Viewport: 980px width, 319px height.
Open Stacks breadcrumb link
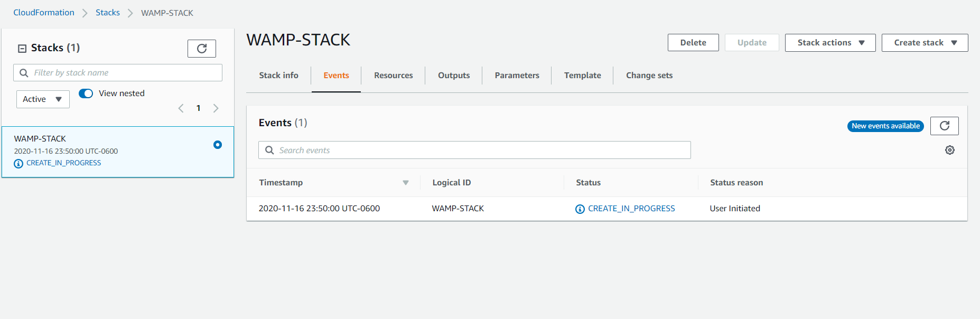[108, 13]
